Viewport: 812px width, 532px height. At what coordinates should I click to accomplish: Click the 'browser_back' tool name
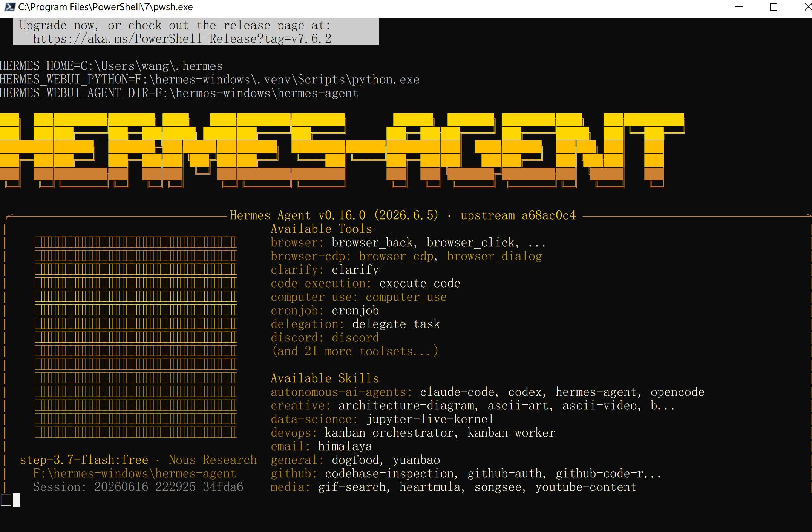click(372, 243)
